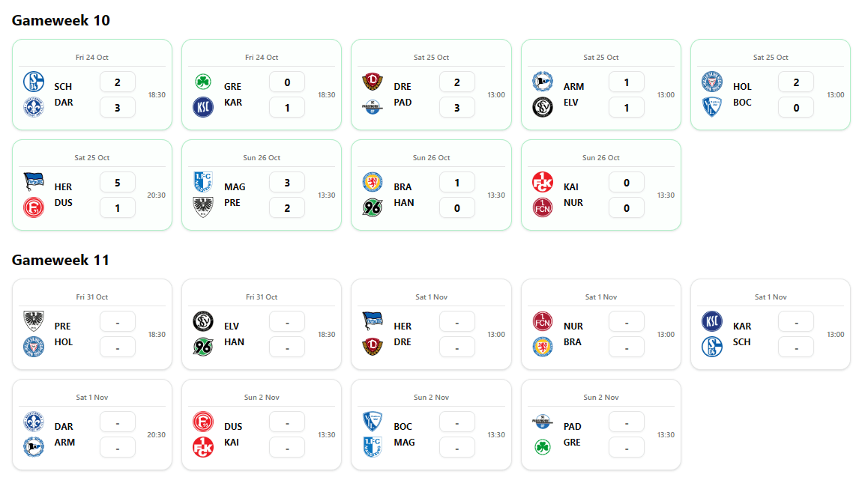Click the SCH score field in Gameweek 11

tap(795, 347)
